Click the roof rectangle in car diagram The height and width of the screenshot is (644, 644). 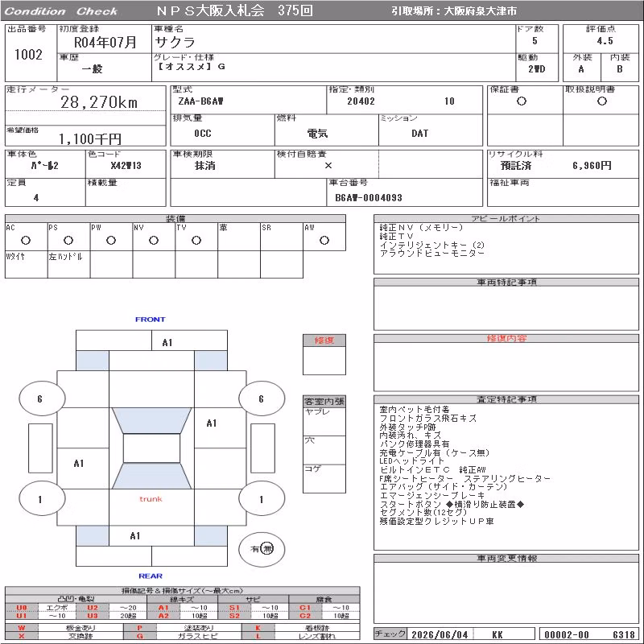pos(151,448)
